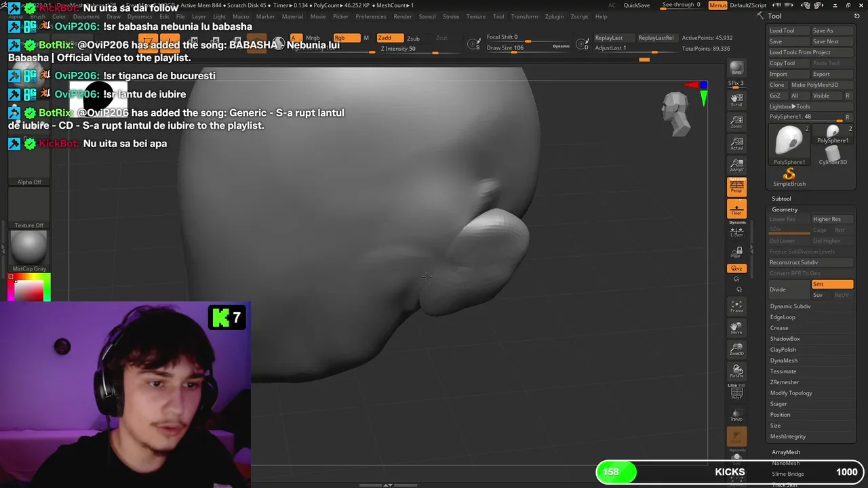Screen dimensions: 868x488
Task: Toggle Rgb paint mode
Action: [x=347, y=38]
